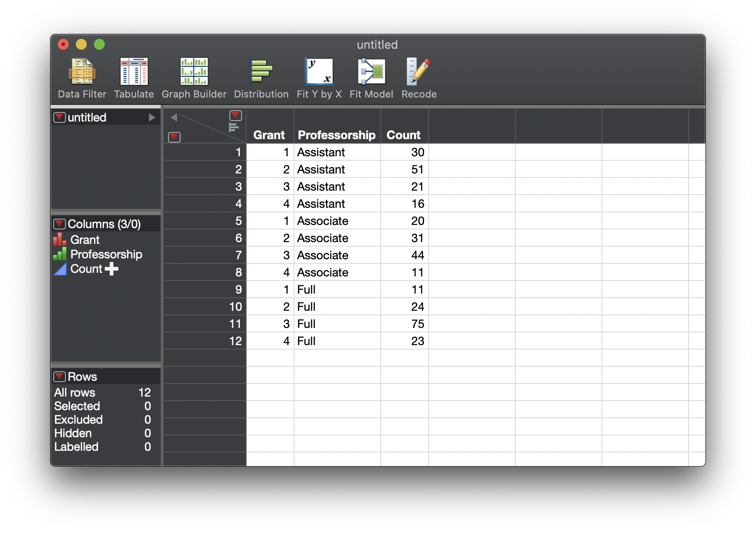The image size is (756, 533).
Task: Select the Grant column header
Action: 270,134
